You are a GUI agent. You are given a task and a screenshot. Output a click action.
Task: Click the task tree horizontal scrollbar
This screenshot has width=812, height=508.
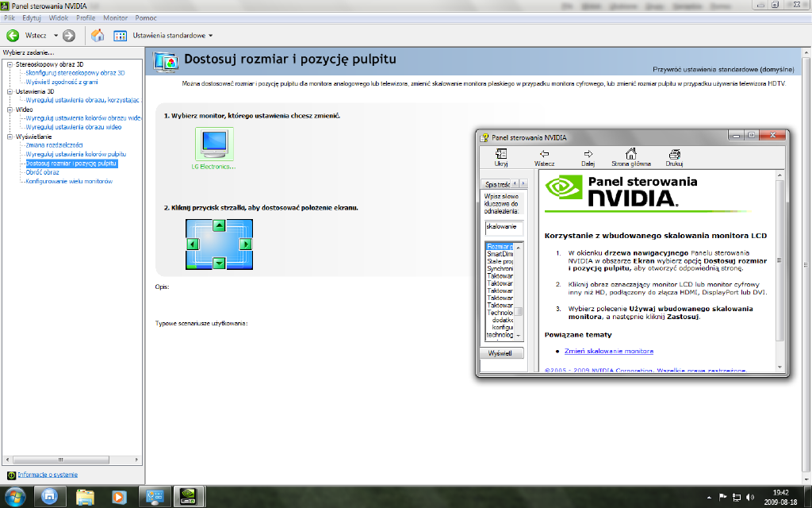[x=71, y=460]
